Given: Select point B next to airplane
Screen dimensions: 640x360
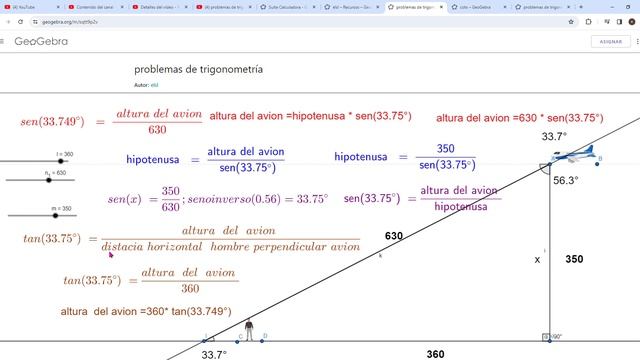Looking at the screenshot, I should [x=597, y=164].
